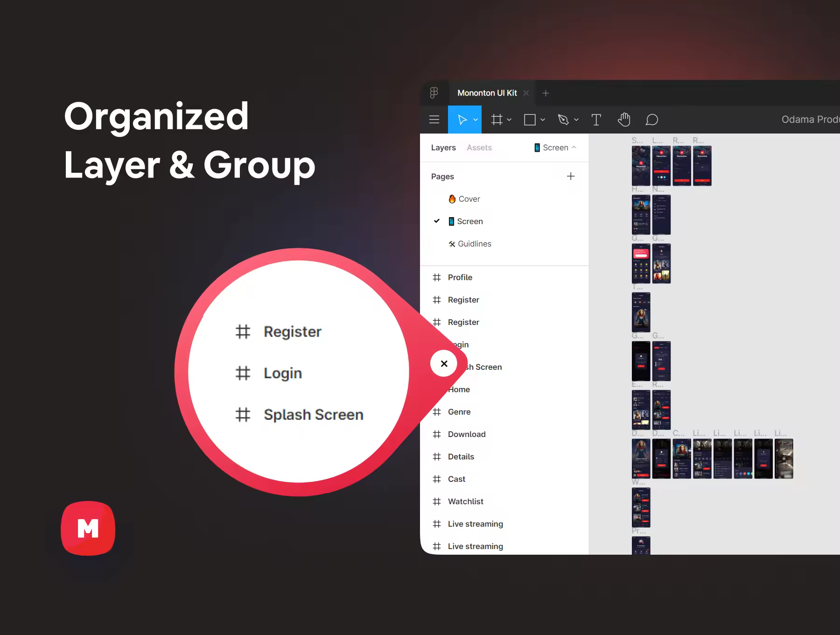
Task: Close the magnifier bubble with X button
Action: point(444,363)
